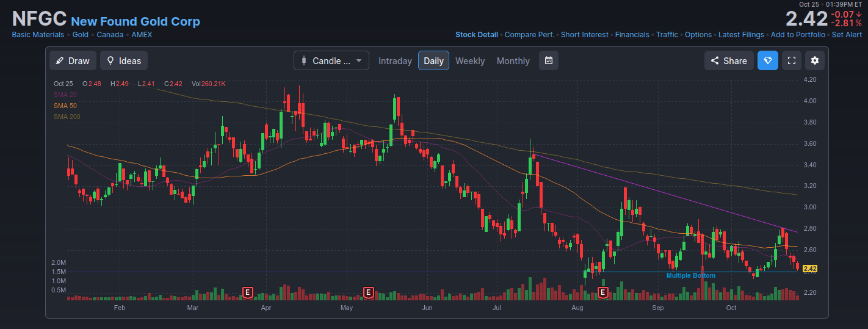Click the August earnings E marker
Viewport: 868px width, 329px height.
[603, 292]
